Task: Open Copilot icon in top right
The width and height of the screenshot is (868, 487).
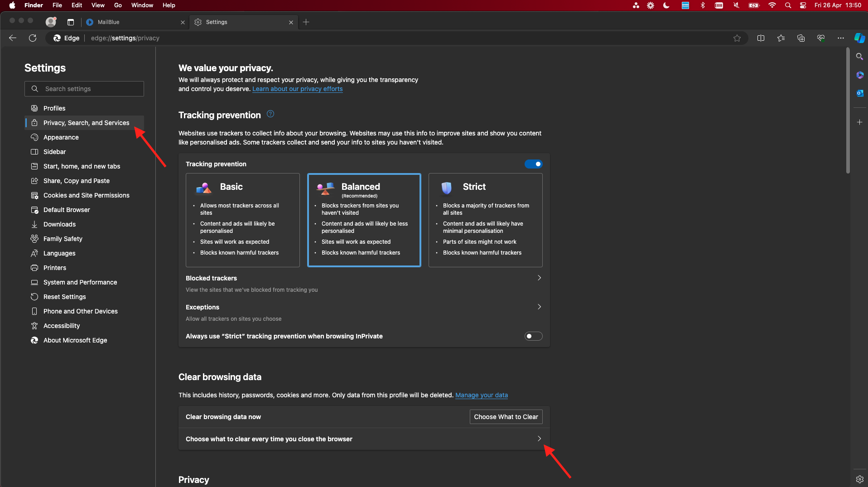Action: point(859,38)
